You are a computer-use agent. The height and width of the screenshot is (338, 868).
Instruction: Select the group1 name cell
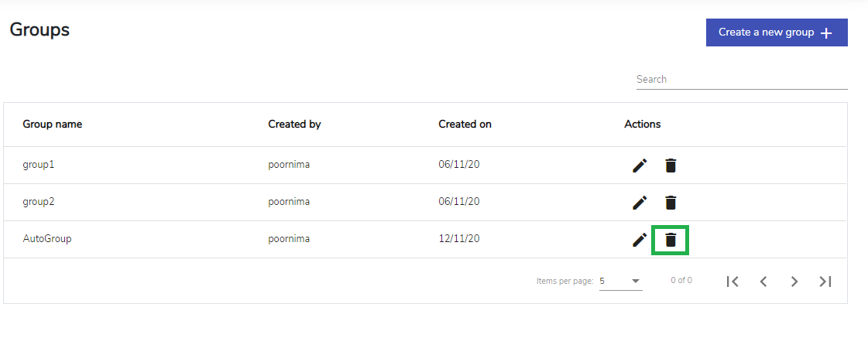tap(39, 165)
